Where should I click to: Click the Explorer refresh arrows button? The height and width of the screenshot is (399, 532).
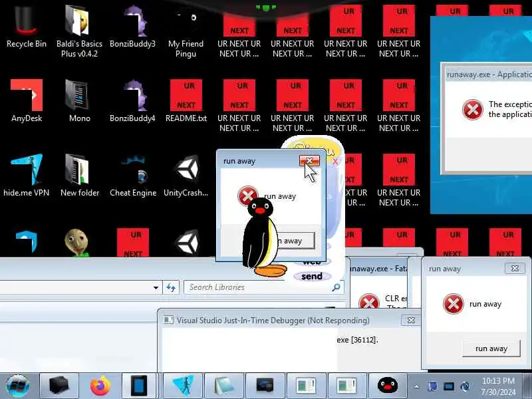click(171, 288)
